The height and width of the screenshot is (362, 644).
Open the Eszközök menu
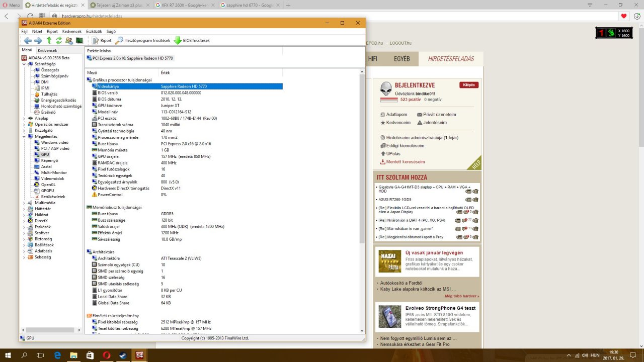94,31
